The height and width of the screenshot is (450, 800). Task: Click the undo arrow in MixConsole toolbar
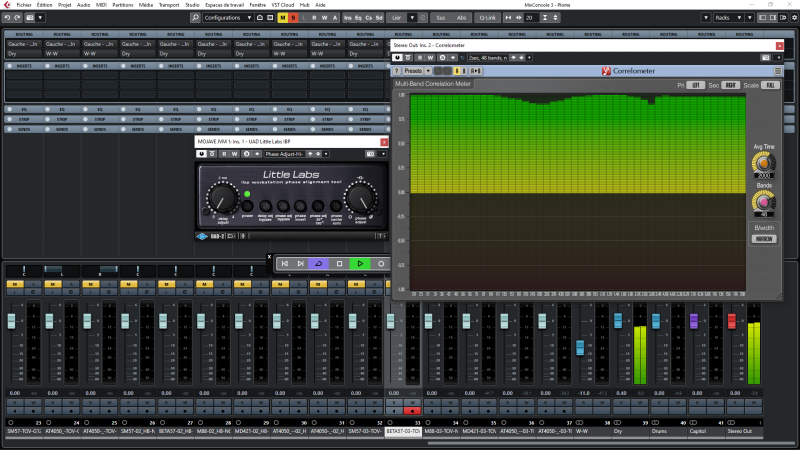coord(9,18)
